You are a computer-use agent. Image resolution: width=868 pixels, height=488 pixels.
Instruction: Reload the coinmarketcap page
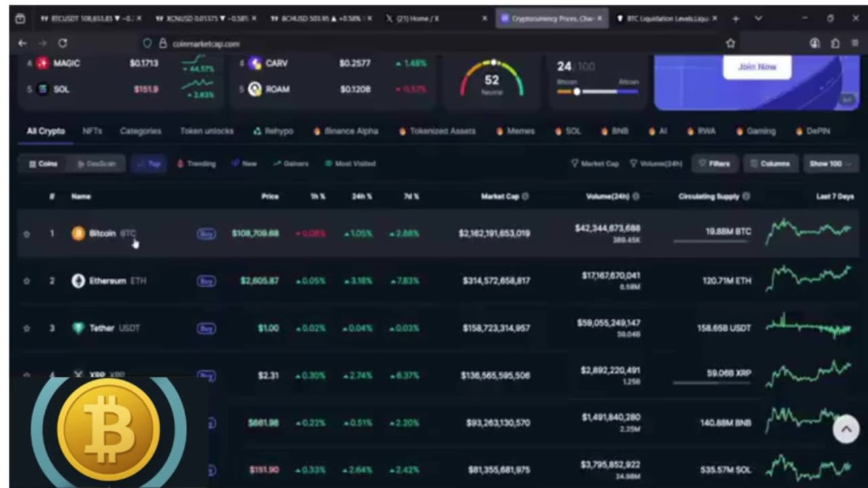pos(62,43)
